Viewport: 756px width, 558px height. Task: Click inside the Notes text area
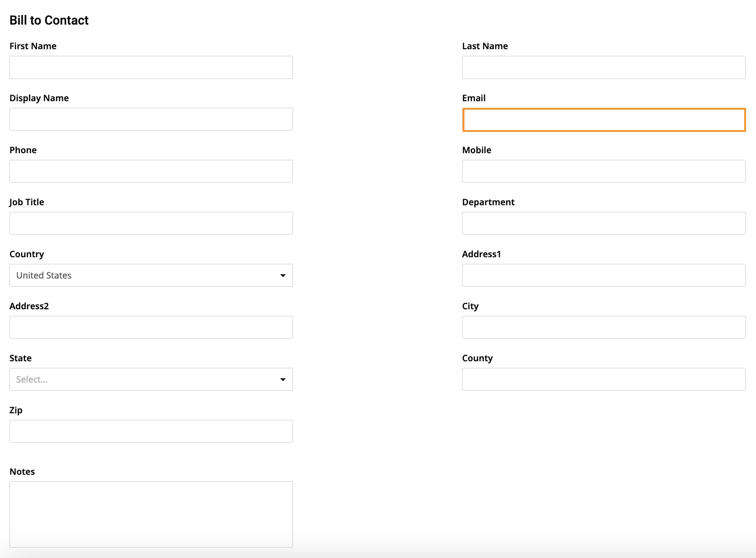151,514
